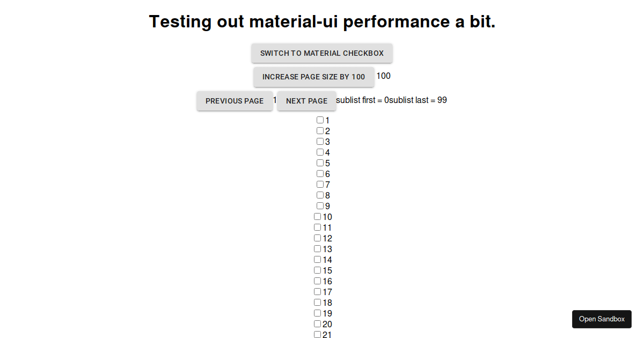Select checkbox for item 16
The image size is (644, 338).
pyautogui.click(x=317, y=281)
